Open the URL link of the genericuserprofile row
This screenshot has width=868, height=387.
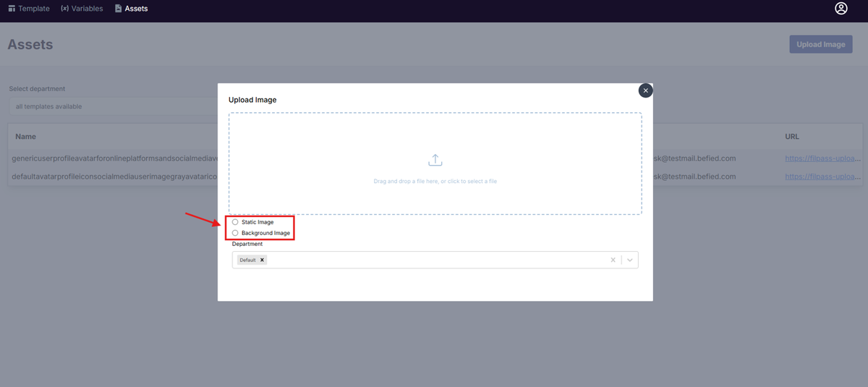(823, 158)
